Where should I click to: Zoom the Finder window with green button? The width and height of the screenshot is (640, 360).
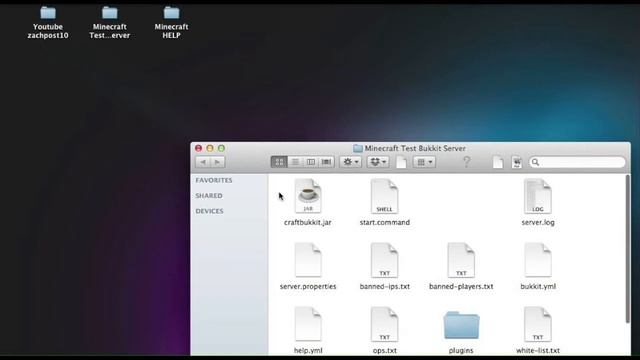point(221,148)
